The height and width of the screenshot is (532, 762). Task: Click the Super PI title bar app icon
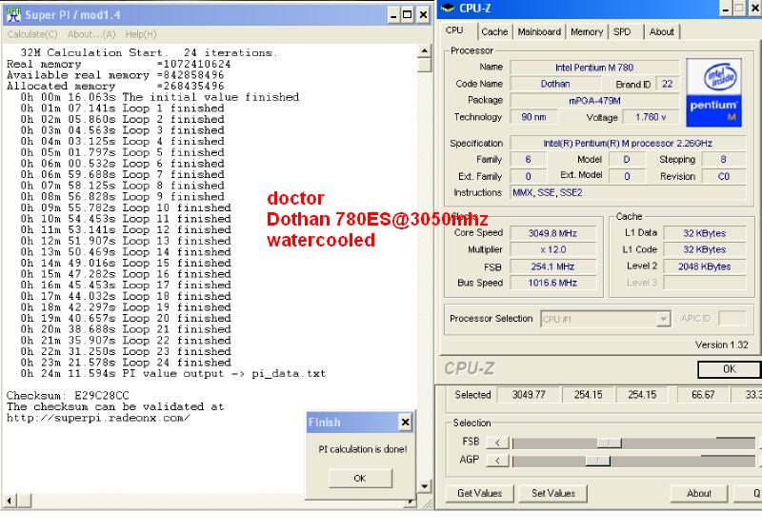click(13, 14)
